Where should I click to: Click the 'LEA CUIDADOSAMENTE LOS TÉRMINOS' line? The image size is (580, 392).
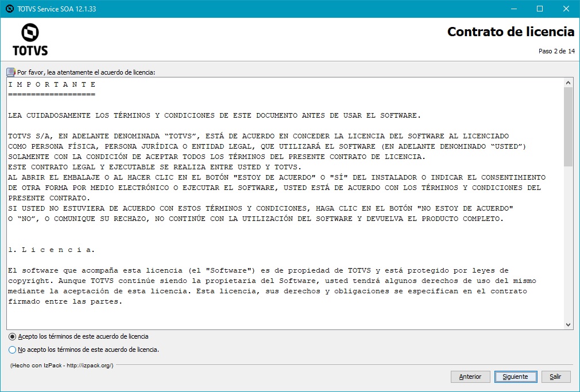point(215,115)
